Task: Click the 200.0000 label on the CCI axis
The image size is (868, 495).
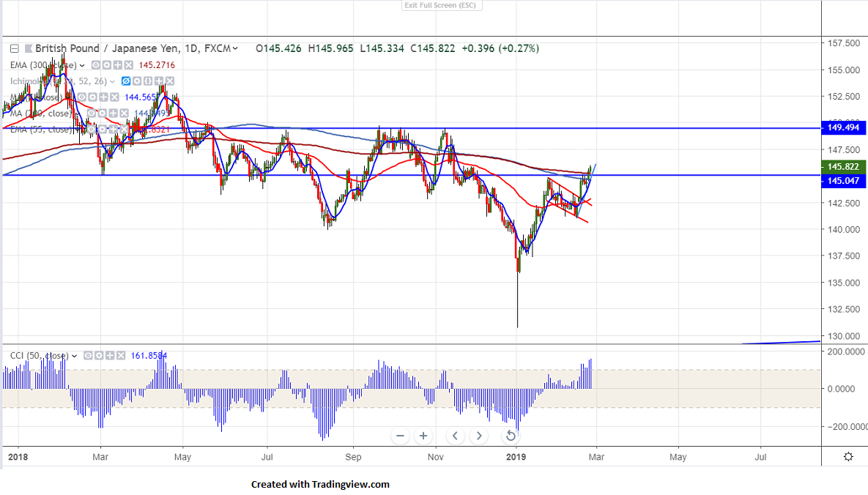Action: (845, 351)
